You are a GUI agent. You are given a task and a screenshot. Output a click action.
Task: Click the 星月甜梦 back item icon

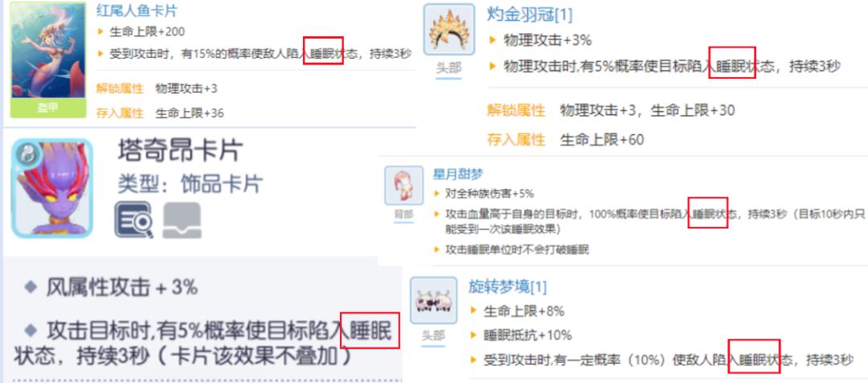click(x=403, y=185)
